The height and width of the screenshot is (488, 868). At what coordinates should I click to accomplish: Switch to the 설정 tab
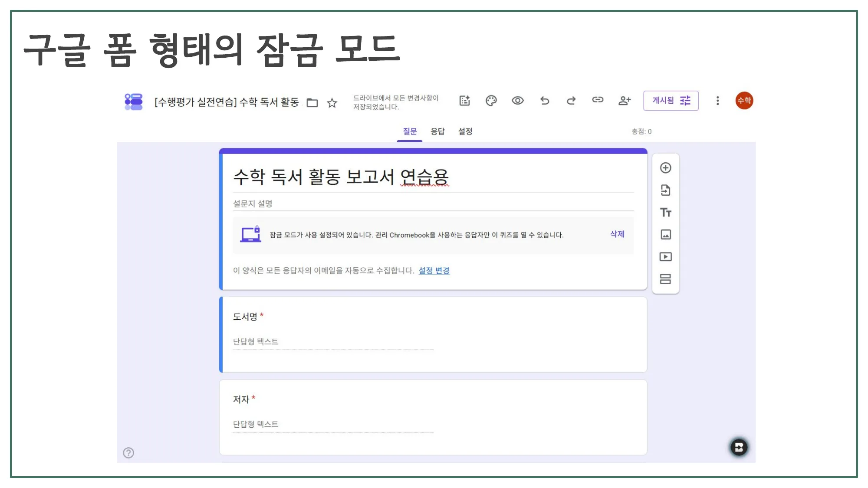(465, 131)
